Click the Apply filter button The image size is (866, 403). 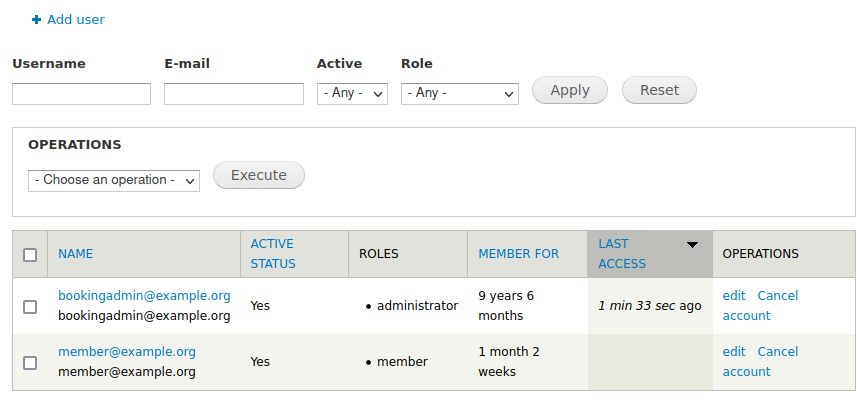point(570,90)
